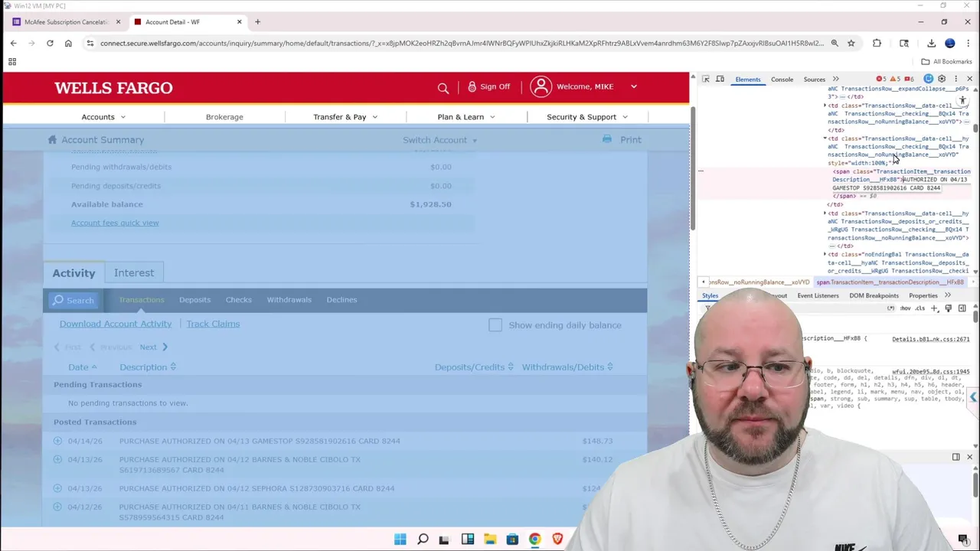Click the user profile avatar icon

[541, 86]
